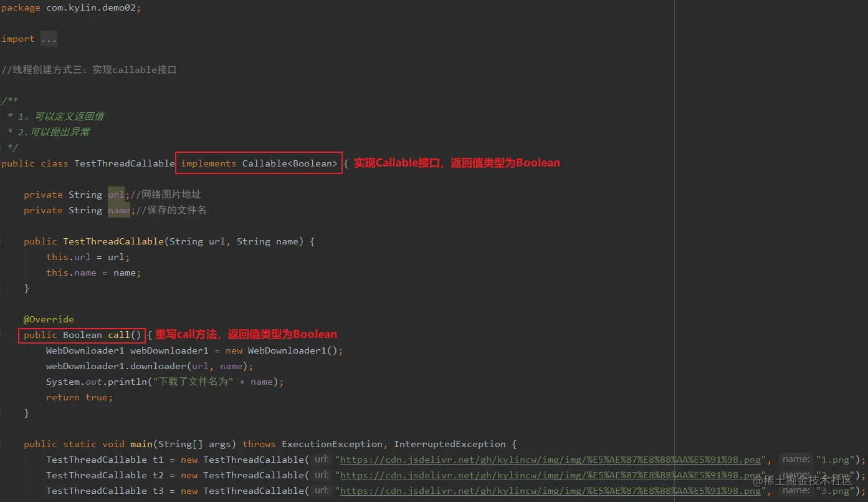Click the t1 variable name

tap(158, 460)
